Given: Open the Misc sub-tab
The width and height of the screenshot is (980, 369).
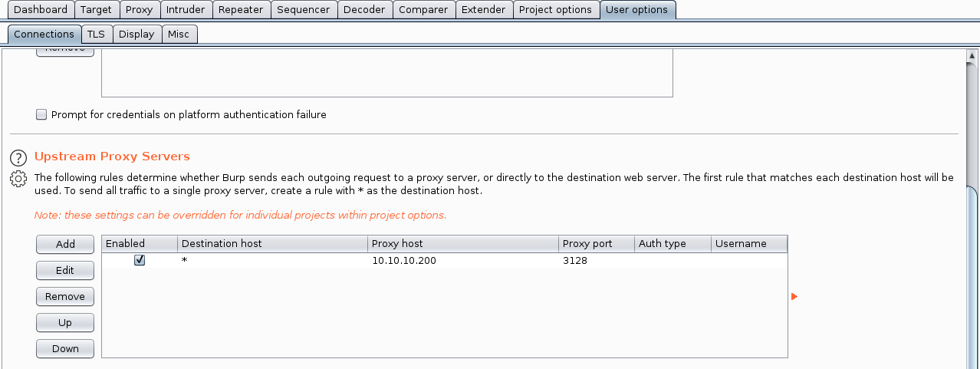Looking at the screenshot, I should [x=179, y=34].
